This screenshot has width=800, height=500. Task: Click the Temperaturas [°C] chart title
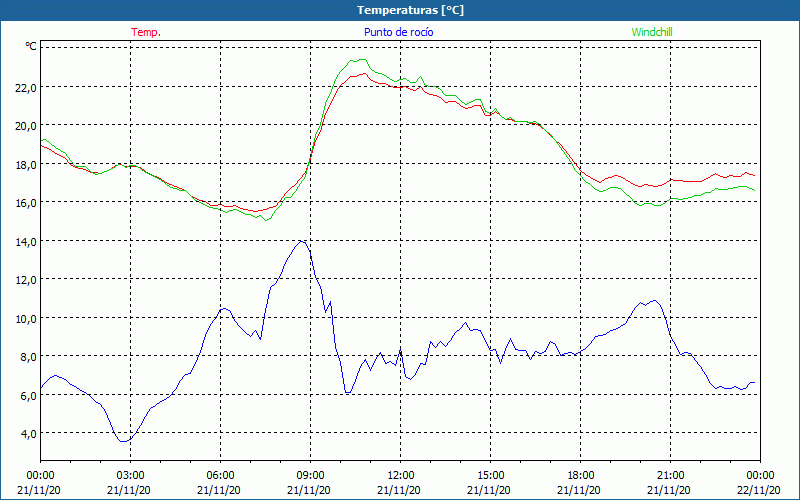[x=410, y=10]
